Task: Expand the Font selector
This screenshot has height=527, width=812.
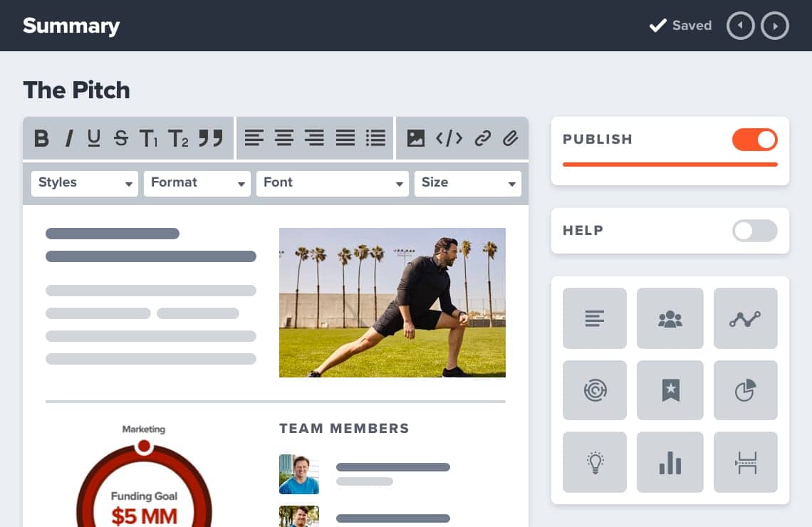Action: (332, 183)
